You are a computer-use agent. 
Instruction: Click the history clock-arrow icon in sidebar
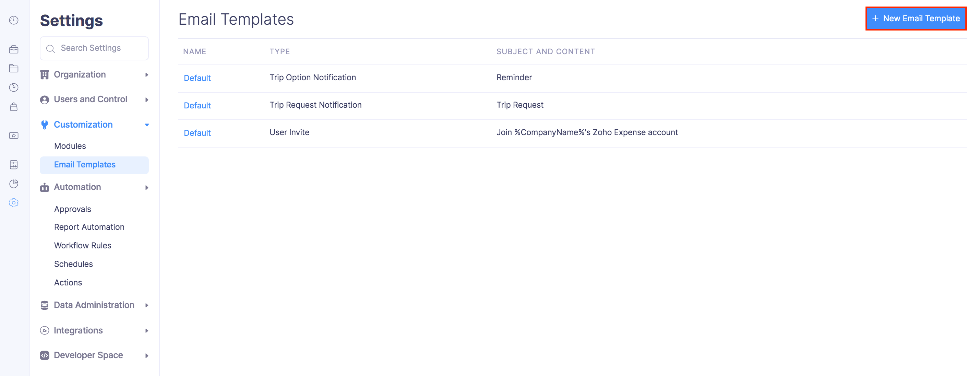[14, 87]
